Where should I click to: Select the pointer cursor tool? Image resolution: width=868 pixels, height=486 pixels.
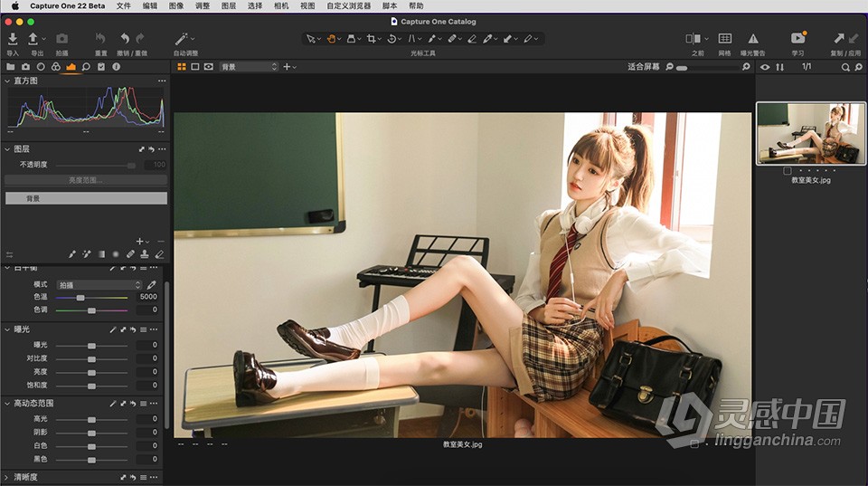310,39
